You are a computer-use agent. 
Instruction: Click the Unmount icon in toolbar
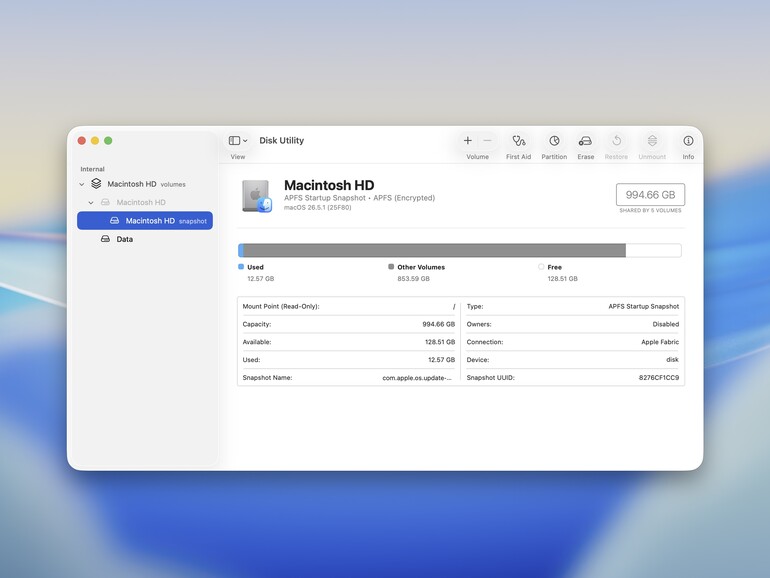pos(652,141)
